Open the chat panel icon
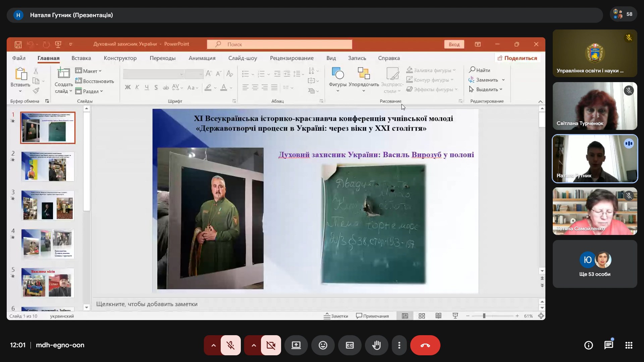Viewport: 644px width, 362px height. click(609, 345)
